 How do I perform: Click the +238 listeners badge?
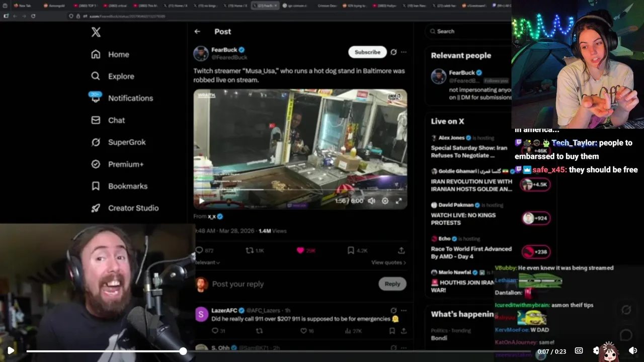[x=535, y=252]
